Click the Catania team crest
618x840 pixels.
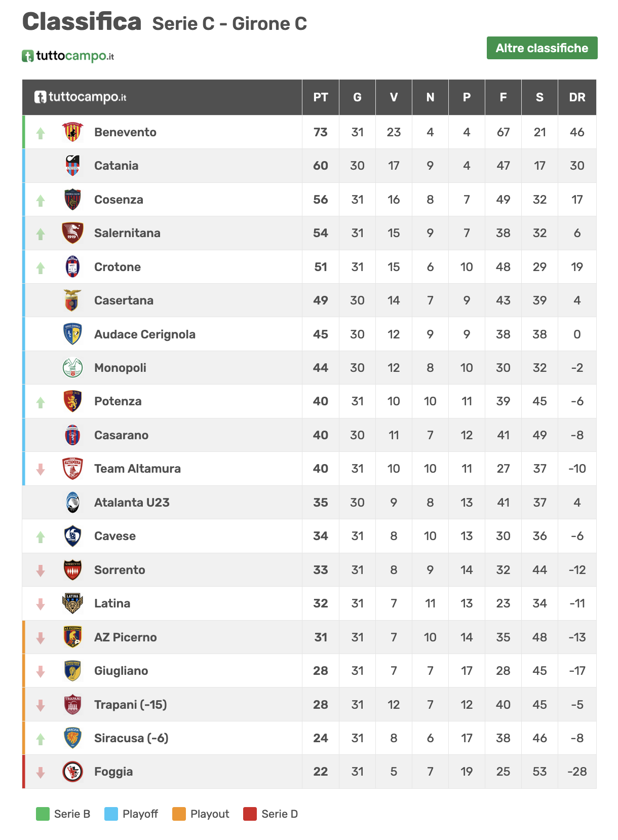click(x=72, y=166)
